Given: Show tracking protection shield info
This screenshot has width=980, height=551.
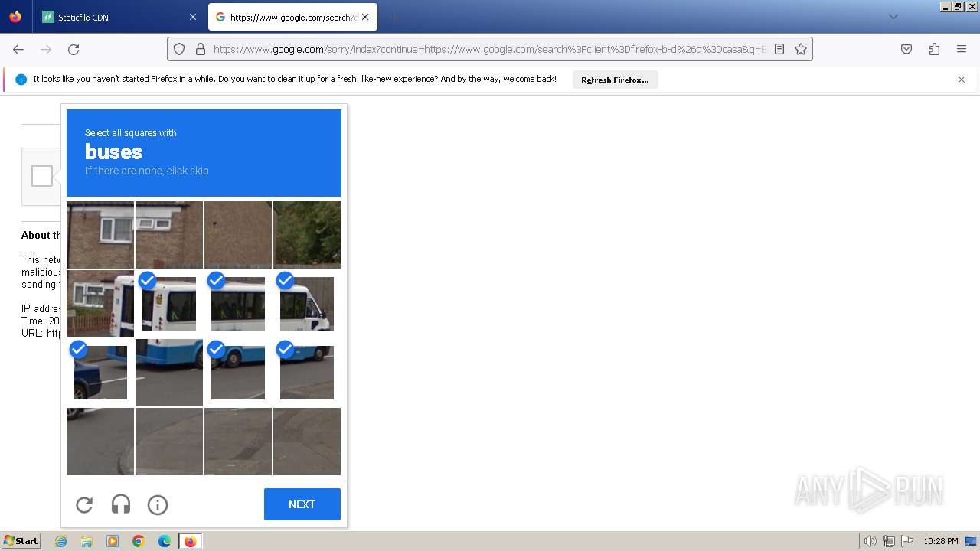Looking at the screenshot, I should pos(179,49).
